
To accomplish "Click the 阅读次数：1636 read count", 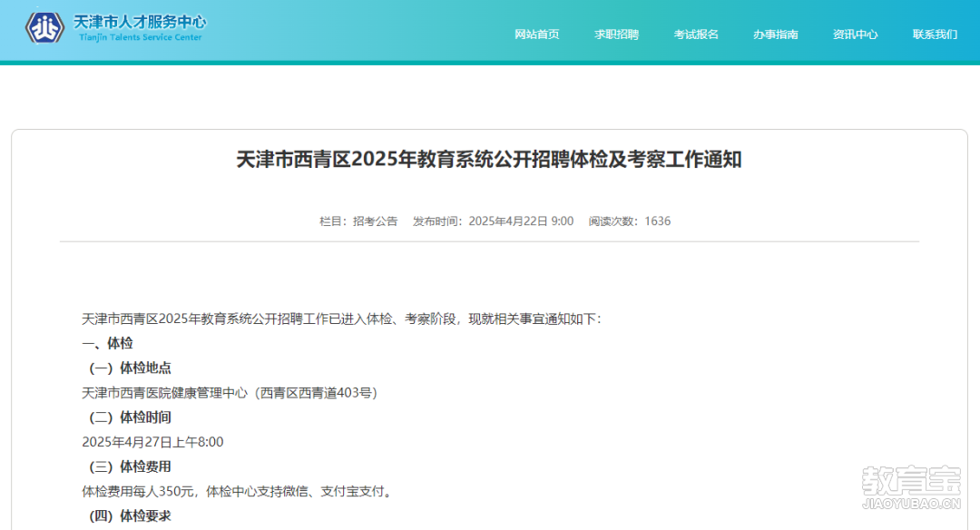I will coord(630,221).
